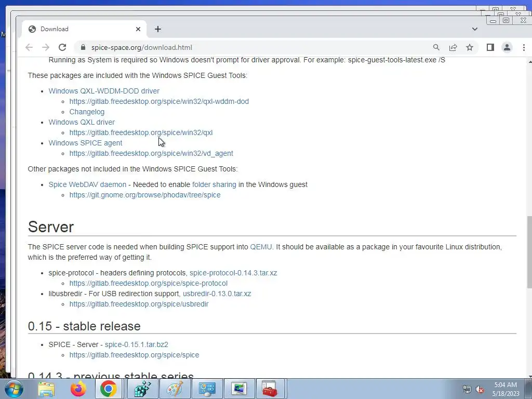The image size is (532, 399).
Task: Follow the folder sharing link
Action: tap(214, 184)
